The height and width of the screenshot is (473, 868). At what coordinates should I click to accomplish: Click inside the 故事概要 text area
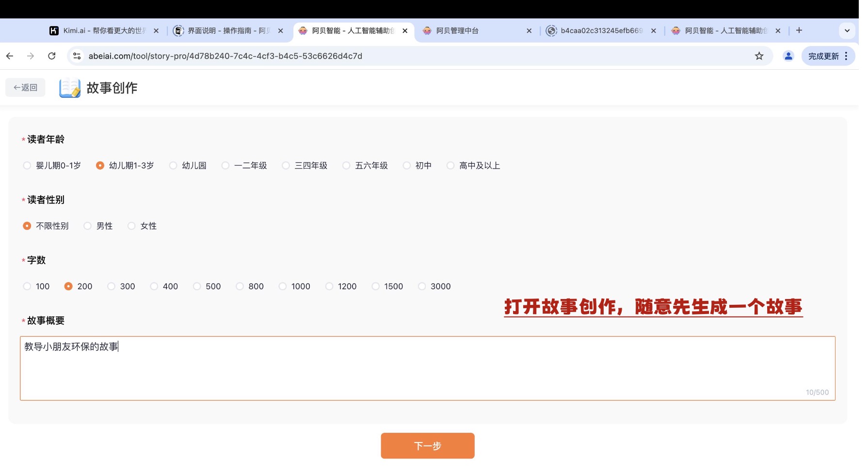click(x=428, y=368)
